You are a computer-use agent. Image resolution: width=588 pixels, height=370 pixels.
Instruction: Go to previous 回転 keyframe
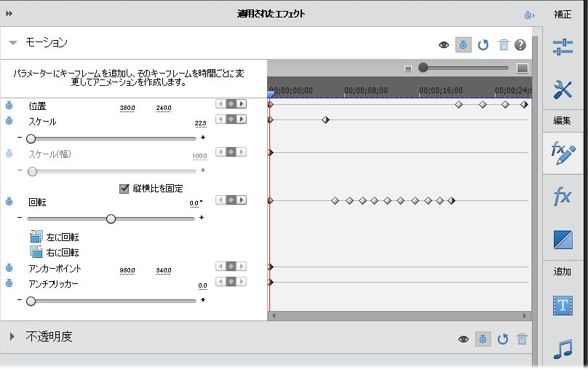click(x=221, y=200)
